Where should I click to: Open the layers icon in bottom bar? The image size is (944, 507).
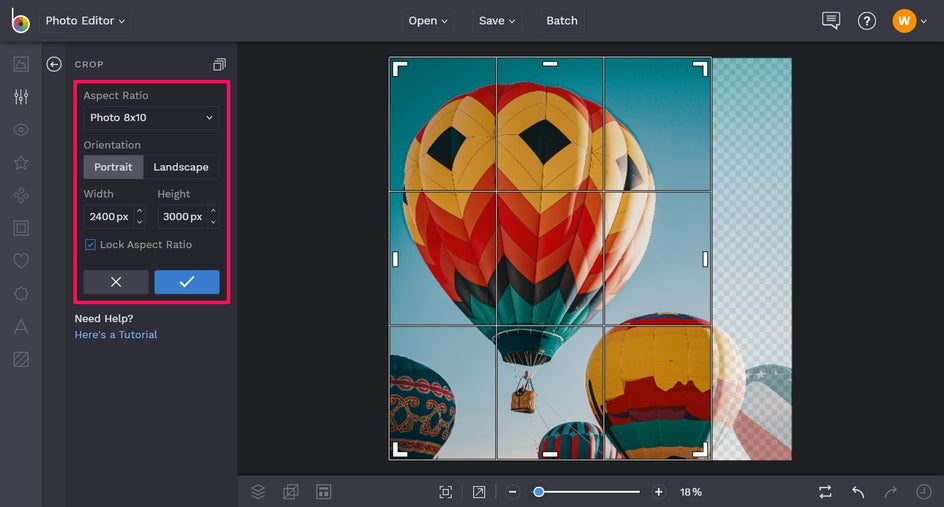coord(258,492)
